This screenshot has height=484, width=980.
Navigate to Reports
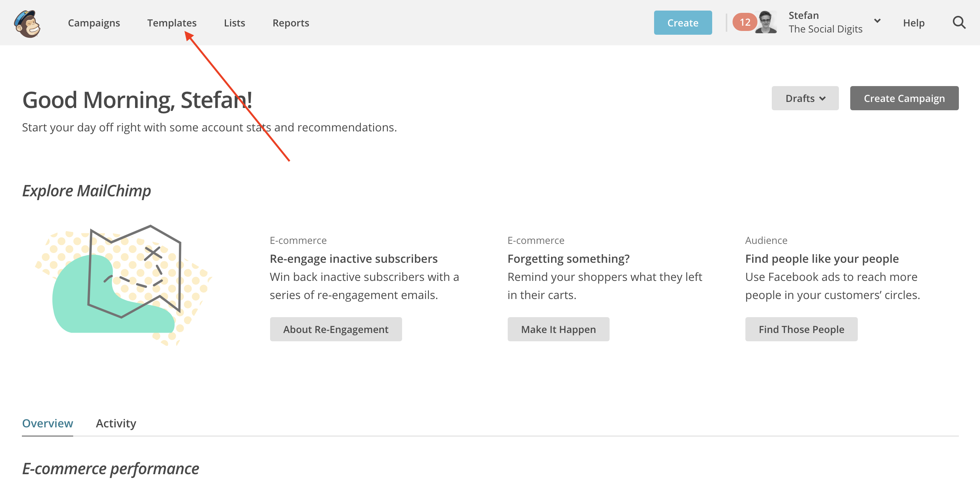pyautogui.click(x=291, y=23)
